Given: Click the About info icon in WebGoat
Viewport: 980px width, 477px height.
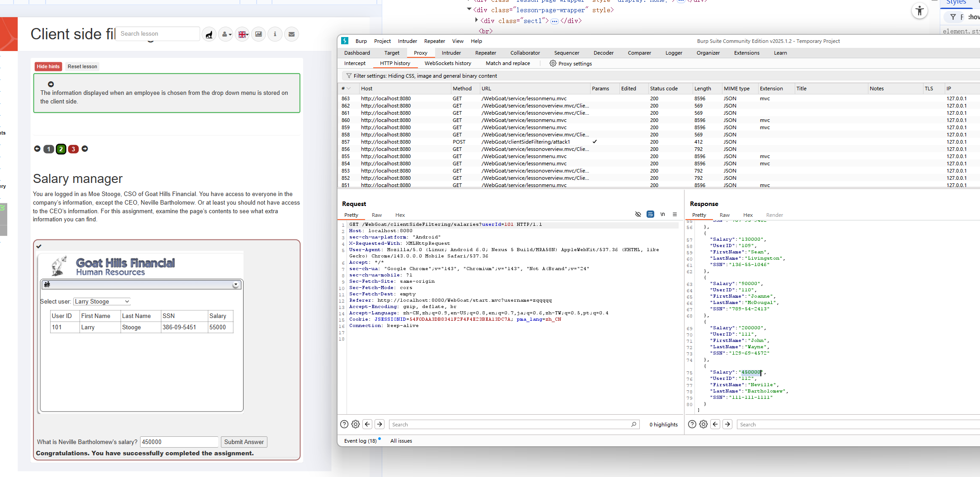Looking at the screenshot, I should pyautogui.click(x=275, y=34).
